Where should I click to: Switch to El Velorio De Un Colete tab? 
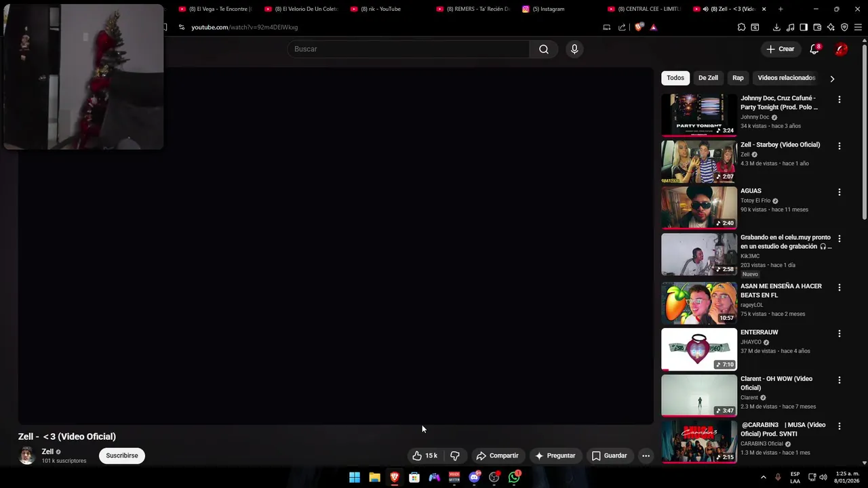[x=301, y=9]
